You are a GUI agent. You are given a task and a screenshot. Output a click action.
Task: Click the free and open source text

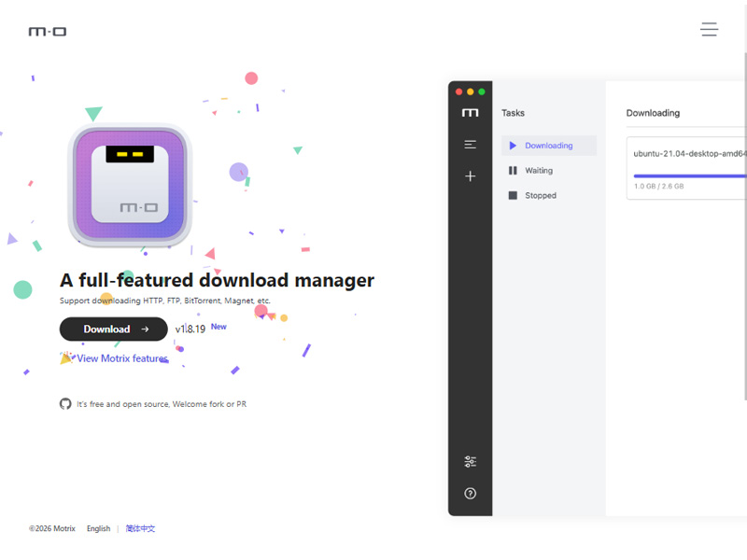pyautogui.click(x=162, y=405)
